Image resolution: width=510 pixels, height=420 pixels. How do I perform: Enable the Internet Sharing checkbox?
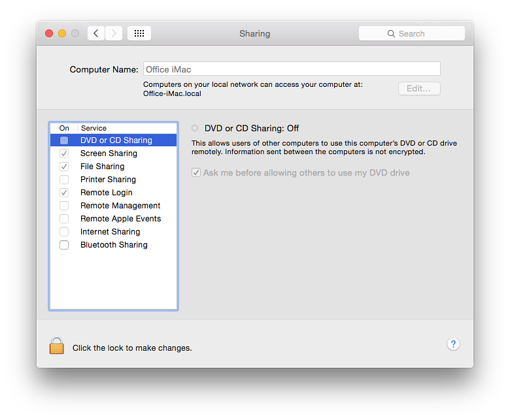click(64, 232)
